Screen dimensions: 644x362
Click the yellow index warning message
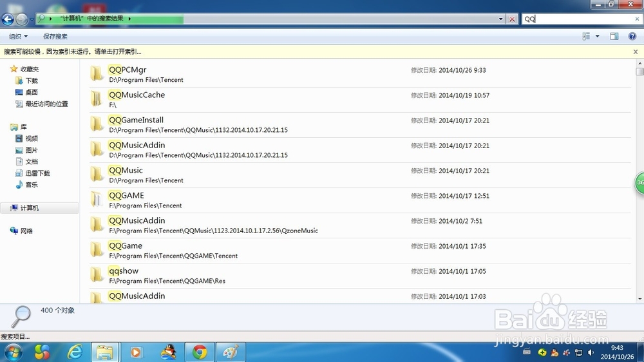tap(73, 52)
